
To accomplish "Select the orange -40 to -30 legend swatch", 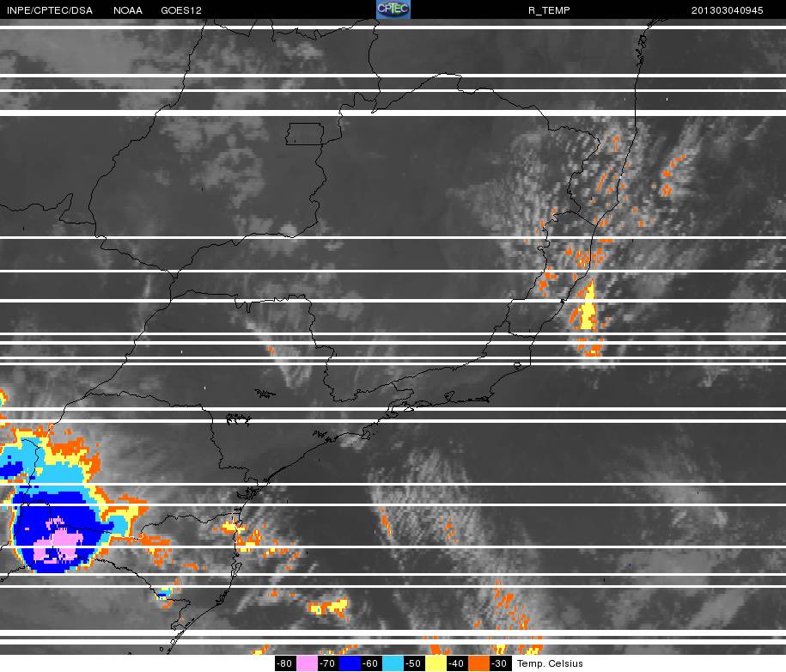I will (x=478, y=663).
